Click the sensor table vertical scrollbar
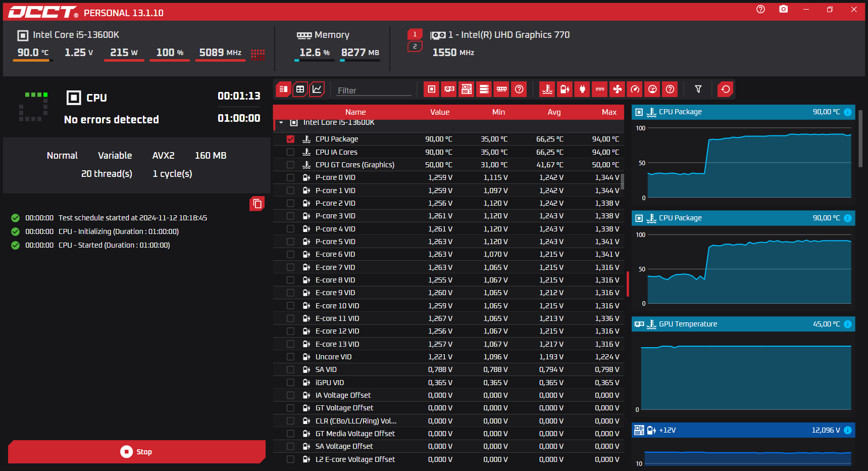Screen dimensions: 868x471 tap(623, 181)
